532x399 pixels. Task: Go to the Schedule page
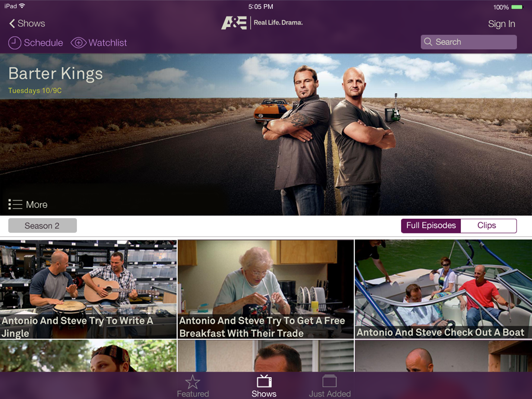[x=44, y=43]
